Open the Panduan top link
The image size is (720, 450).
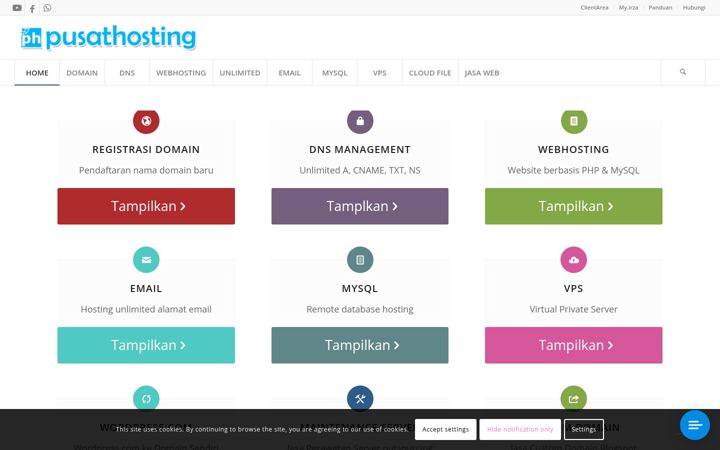click(660, 8)
